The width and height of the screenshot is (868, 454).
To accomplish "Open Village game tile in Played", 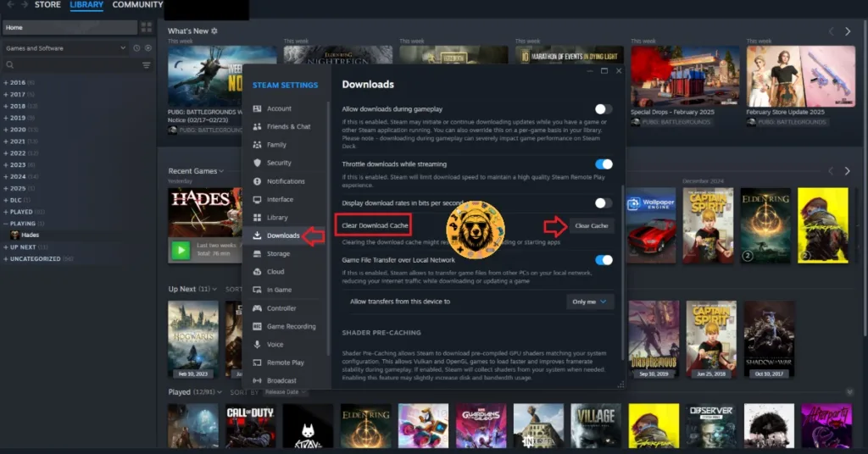I will [596, 426].
